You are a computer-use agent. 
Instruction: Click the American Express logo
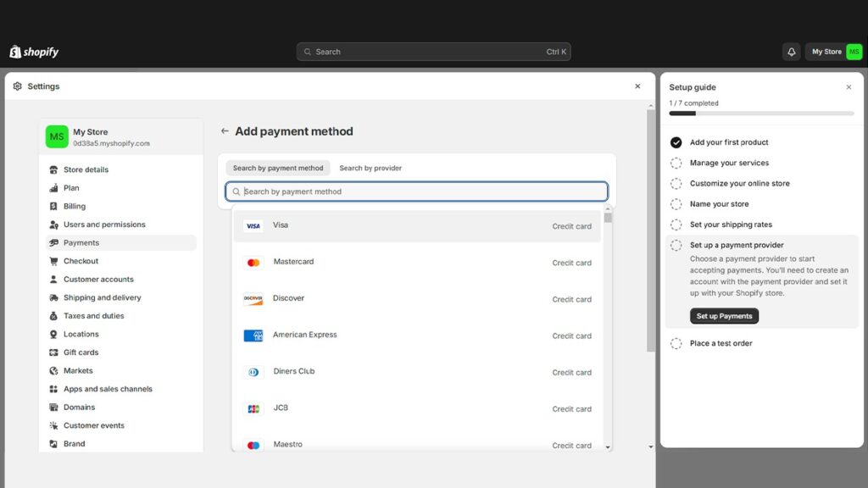[253, 335]
